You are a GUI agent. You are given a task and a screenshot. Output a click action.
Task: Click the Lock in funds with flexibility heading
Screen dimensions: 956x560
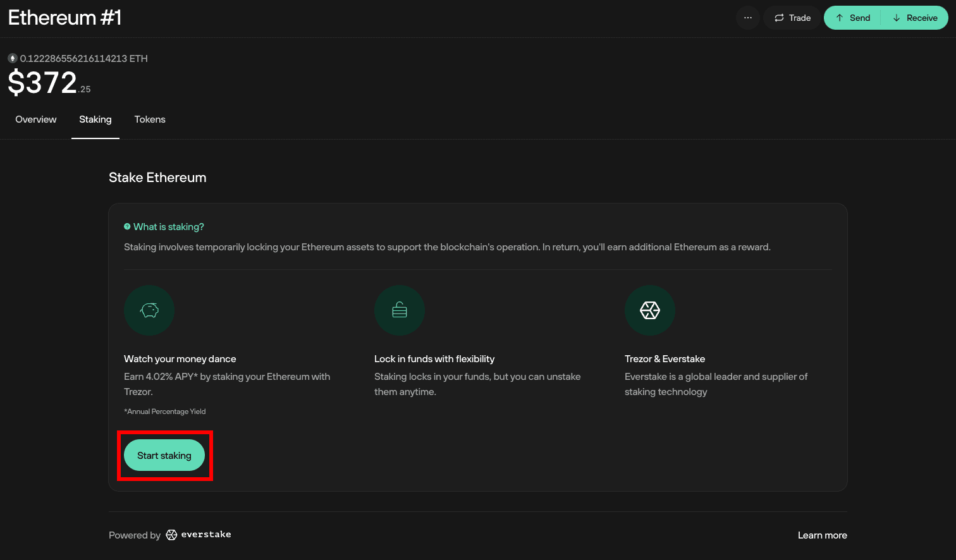434,359
